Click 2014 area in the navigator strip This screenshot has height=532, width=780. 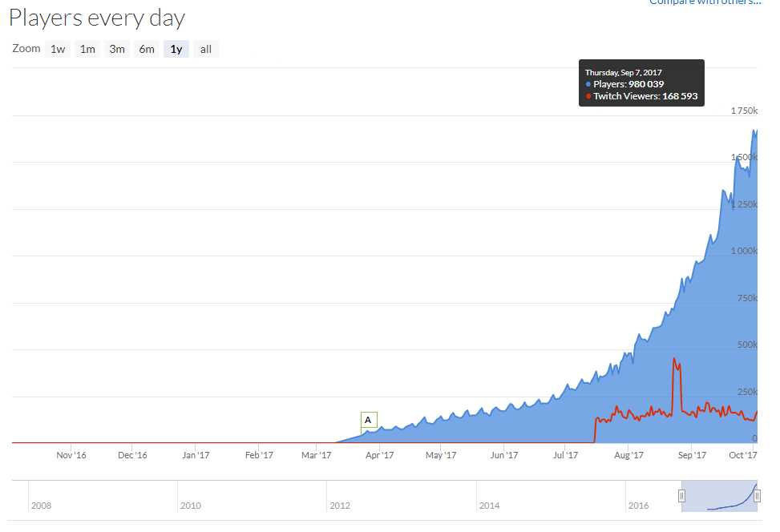[x=489, y=506]
